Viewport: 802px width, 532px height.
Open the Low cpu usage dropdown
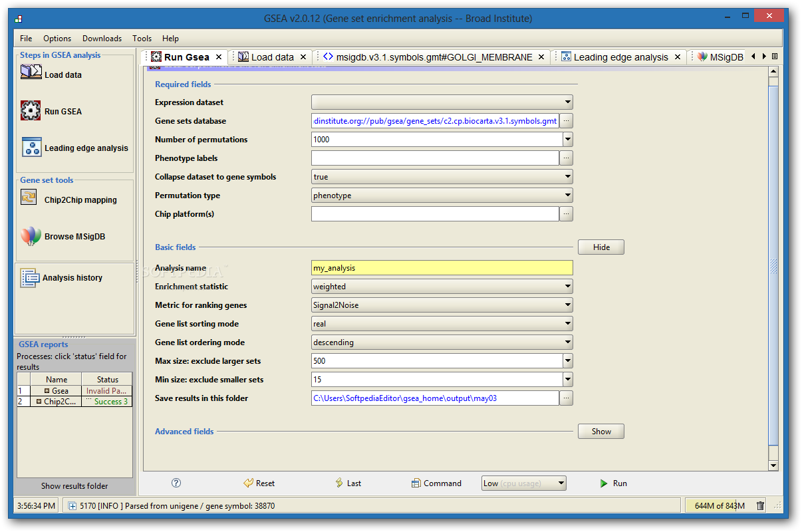pyautogui.click(x=524, y=483)
